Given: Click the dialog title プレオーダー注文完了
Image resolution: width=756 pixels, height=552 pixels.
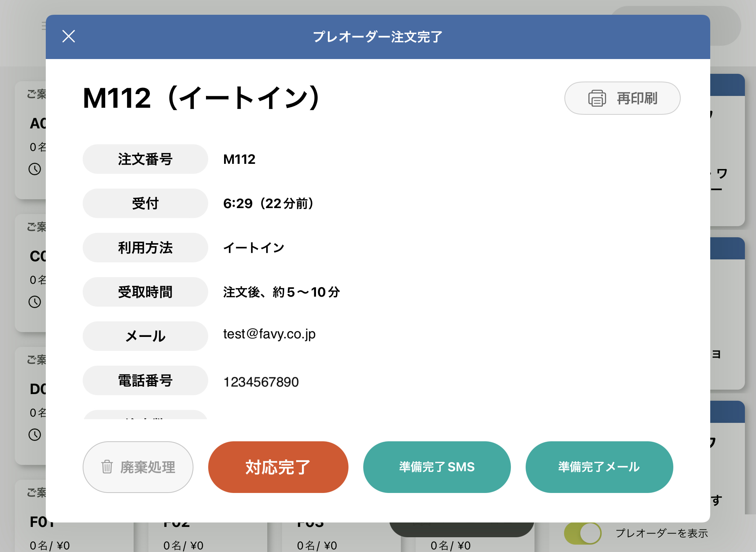Looking at the screenshot, I should click(378, 37).
